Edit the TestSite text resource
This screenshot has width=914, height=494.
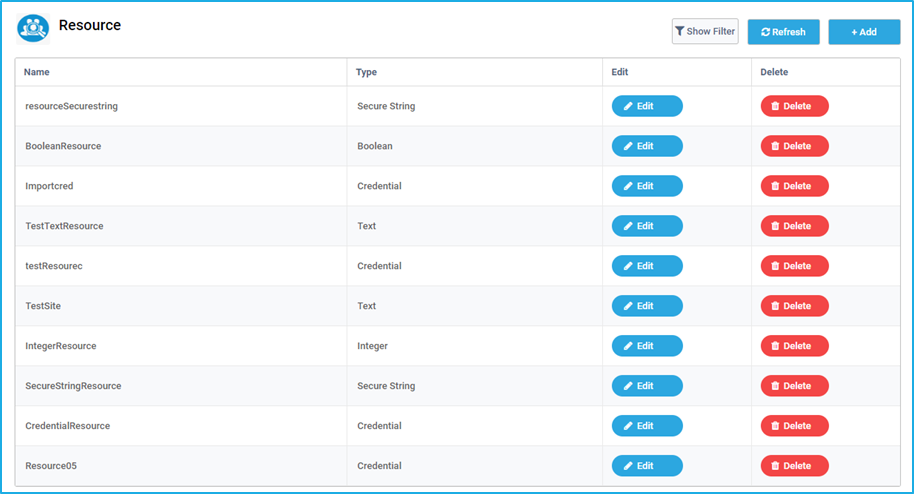[x=647, y=306]
